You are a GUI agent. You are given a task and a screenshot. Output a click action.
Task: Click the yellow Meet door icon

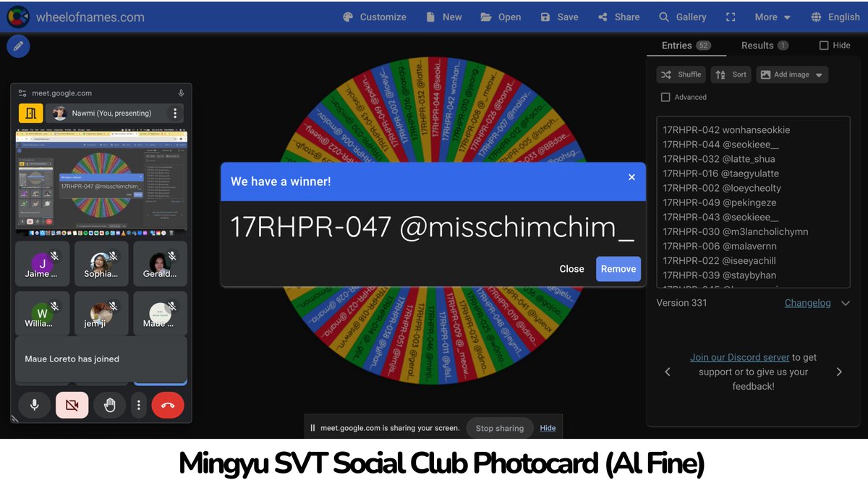click(x=31, y=114)
